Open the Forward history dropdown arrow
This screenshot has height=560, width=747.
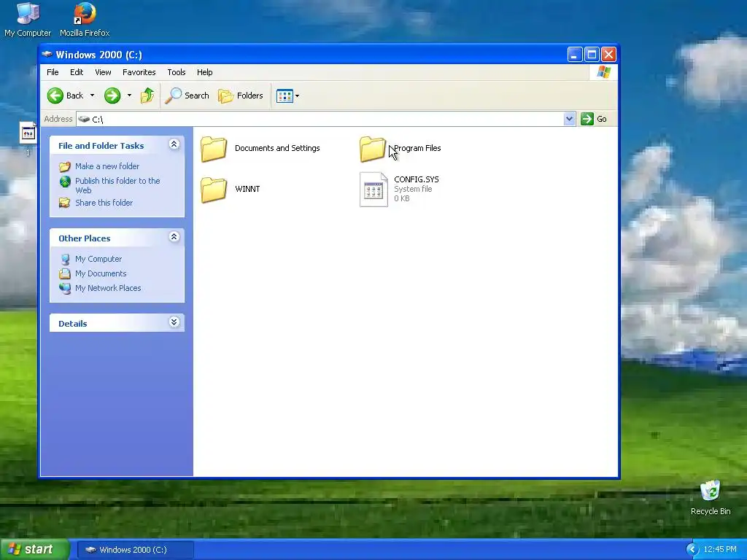[x=129, y=96]
